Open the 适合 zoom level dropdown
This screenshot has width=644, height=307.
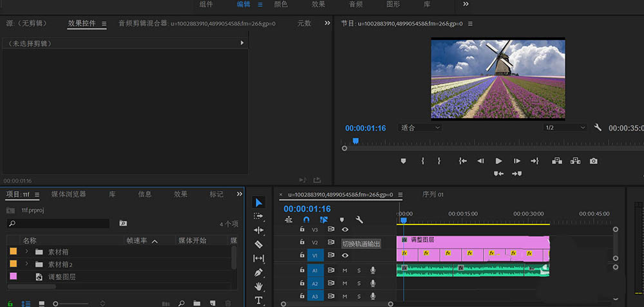point(420,127)
